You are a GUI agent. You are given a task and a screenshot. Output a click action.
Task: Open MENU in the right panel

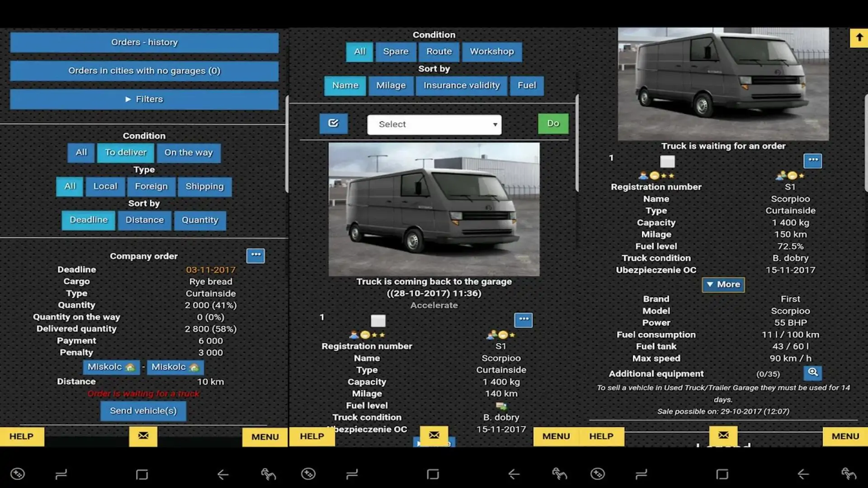point(845,437)
